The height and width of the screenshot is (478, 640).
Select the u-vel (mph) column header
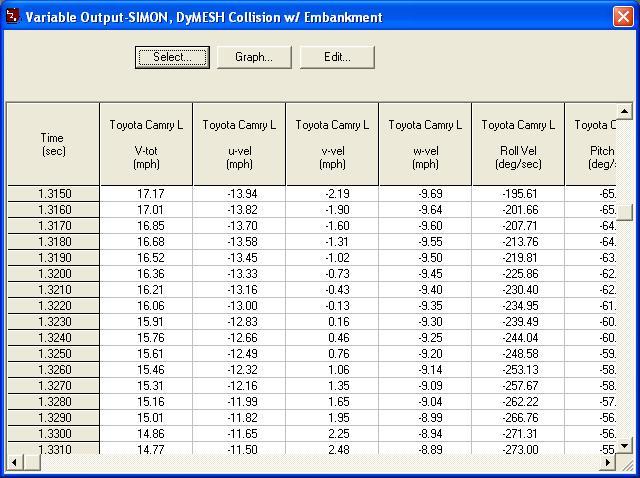click(238, 144)
